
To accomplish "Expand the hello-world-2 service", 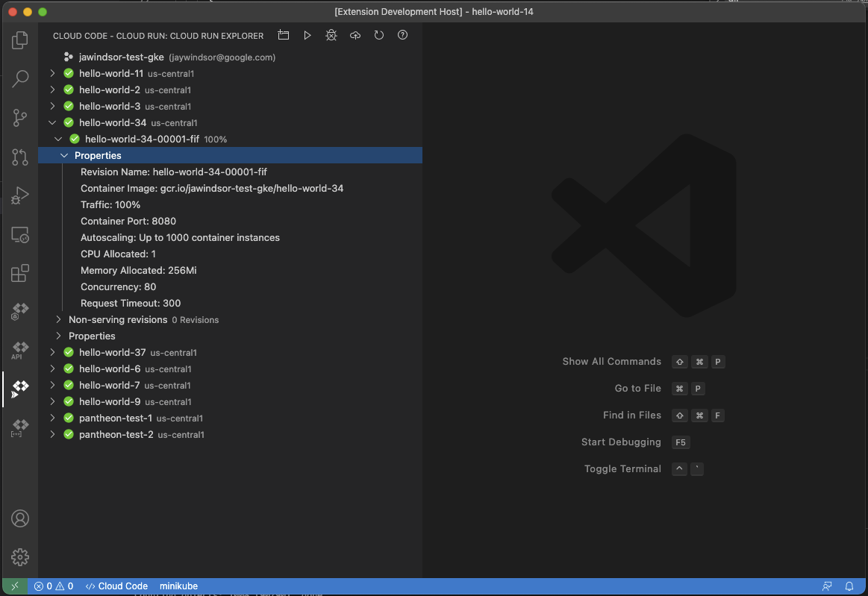I will [52, 90].
